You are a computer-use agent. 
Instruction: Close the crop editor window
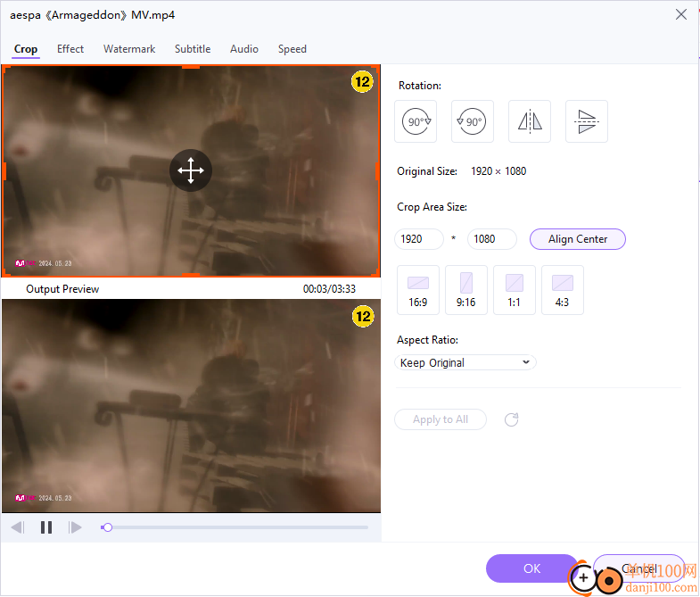680,15
